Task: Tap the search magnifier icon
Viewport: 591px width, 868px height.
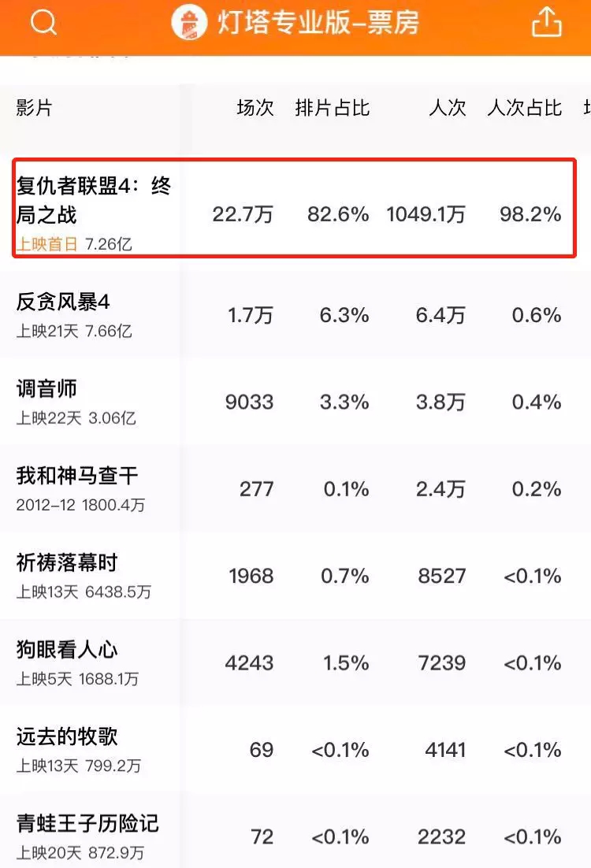Action: coord(43,24)
